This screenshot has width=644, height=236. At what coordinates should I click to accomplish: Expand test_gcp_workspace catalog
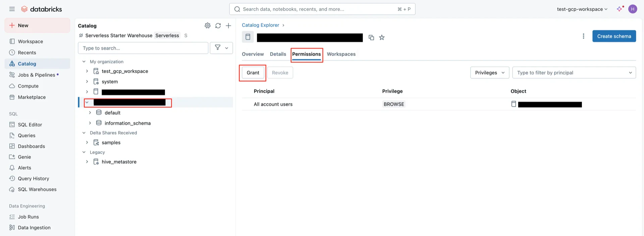pyautogui.click(x=87, y=71)
